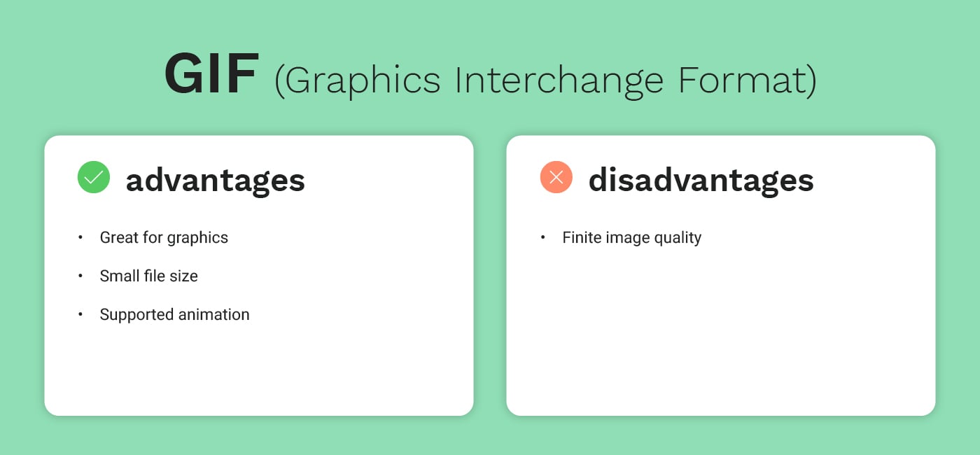Image resolution: width=980 pixels, height=455 pixels.
Task: Select the bold 'advantages' heading
Action: 216,180
